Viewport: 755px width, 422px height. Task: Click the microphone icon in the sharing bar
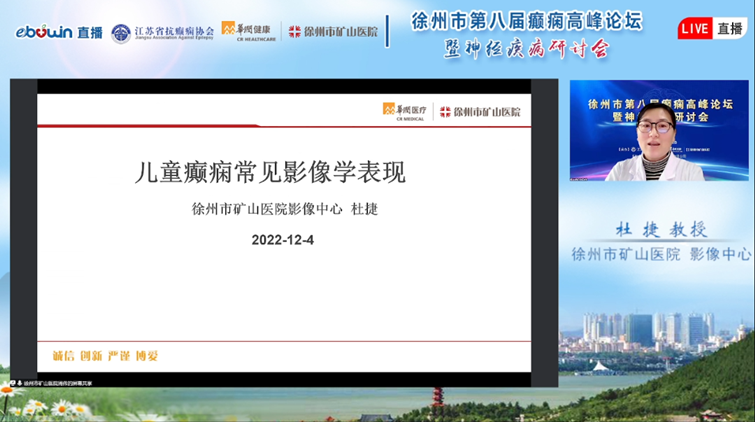click(x=19, y=382)
